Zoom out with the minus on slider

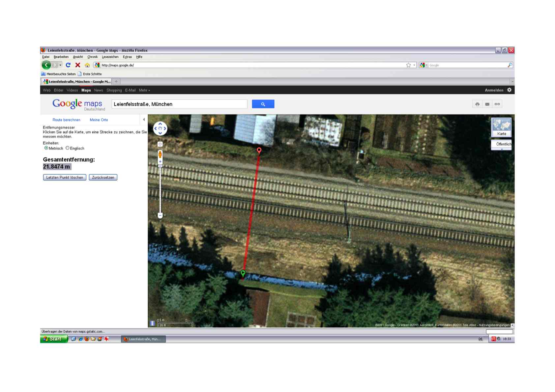160,216
